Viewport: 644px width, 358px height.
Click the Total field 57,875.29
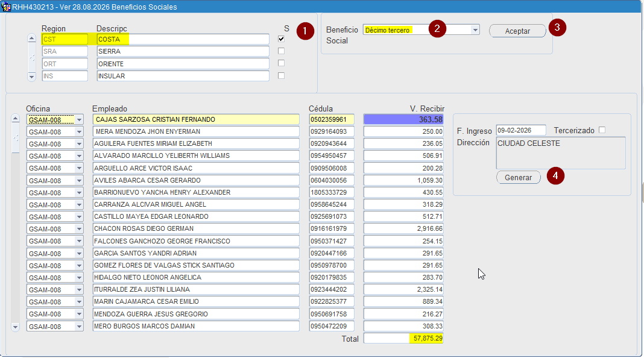click(403, 338)
